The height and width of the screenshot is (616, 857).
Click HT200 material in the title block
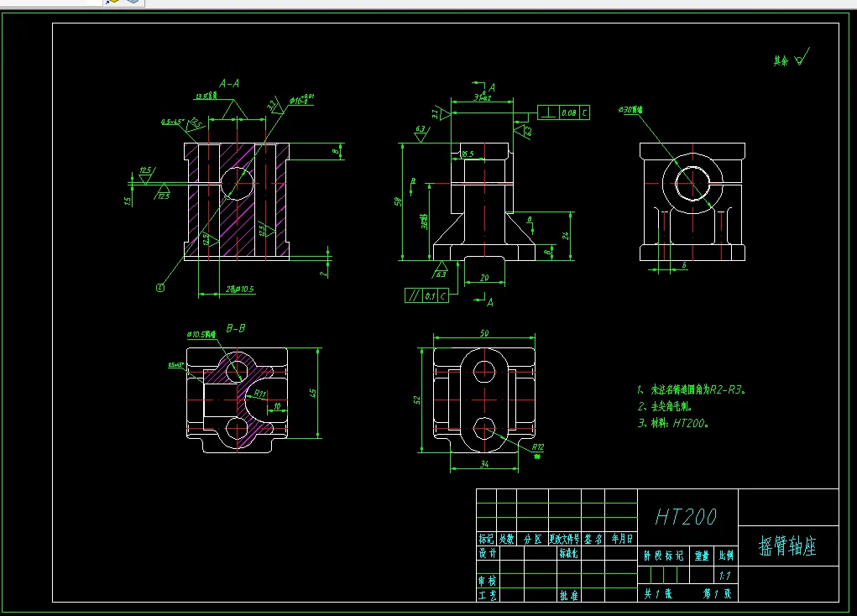coord(686,516)
